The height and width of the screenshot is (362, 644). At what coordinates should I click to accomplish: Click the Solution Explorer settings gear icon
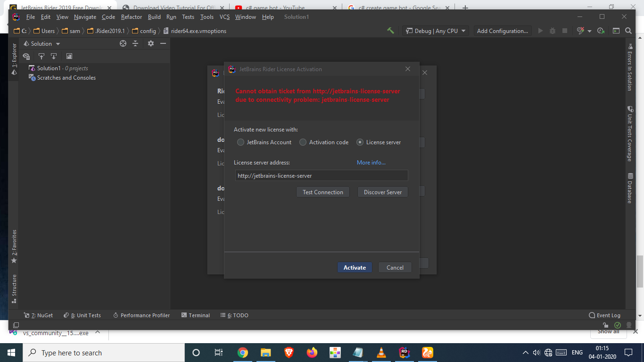pyautogui.click(x=151, y=43)
